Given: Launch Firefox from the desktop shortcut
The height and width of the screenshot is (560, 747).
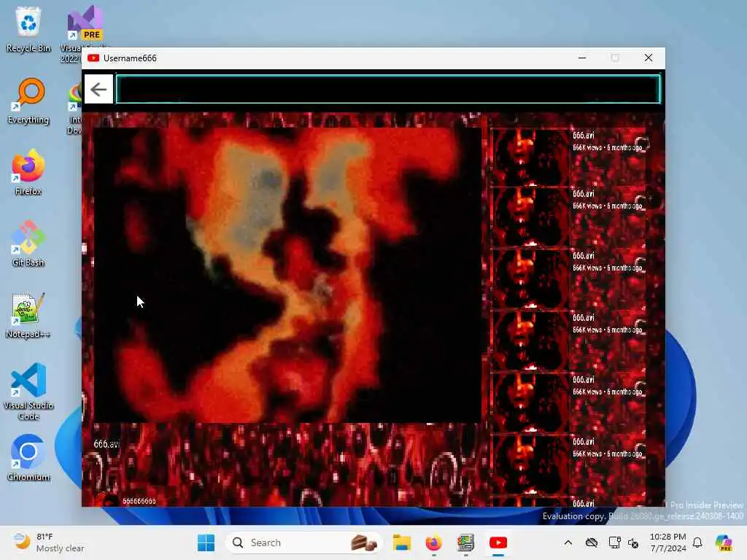Looking at the screenshot, I should pos(28,172).
